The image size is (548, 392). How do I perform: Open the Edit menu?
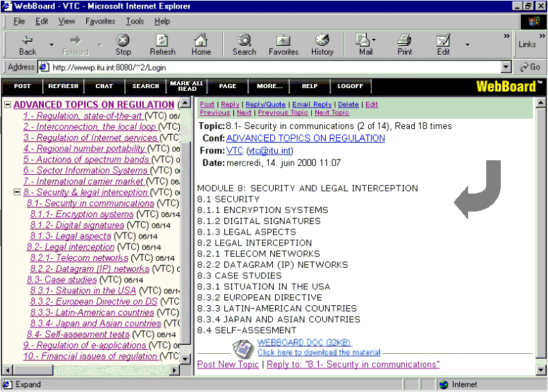[42, 22]
